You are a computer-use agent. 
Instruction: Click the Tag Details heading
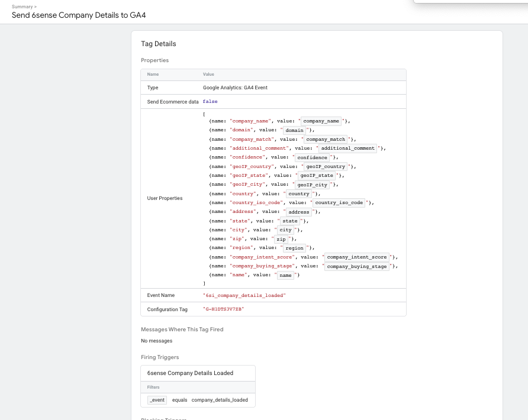coord(159,44)
